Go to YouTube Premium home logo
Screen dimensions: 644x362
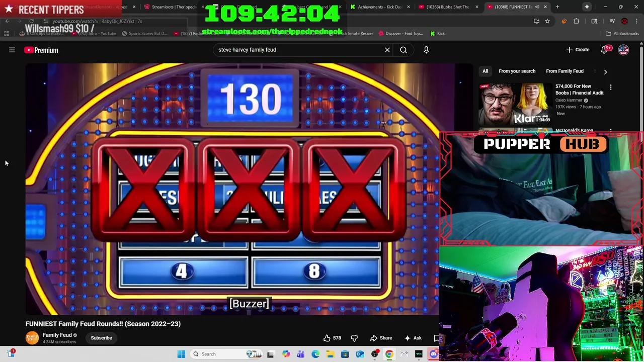[41, 50]
